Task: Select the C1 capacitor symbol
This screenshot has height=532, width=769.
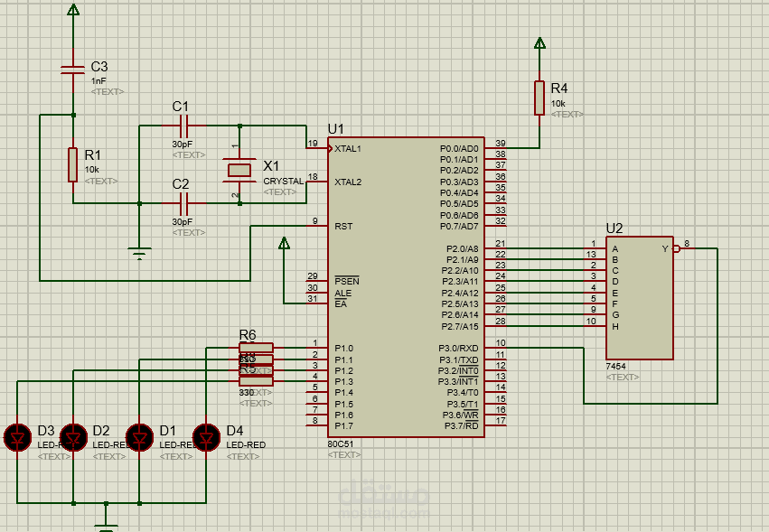Action: pyautogui.click(x=184, y=126)
